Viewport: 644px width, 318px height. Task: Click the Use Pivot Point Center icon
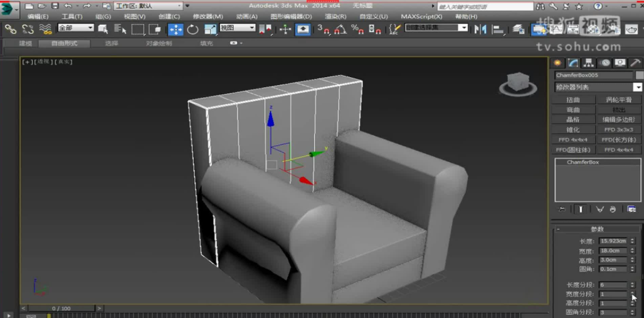(x=265, y=29)
